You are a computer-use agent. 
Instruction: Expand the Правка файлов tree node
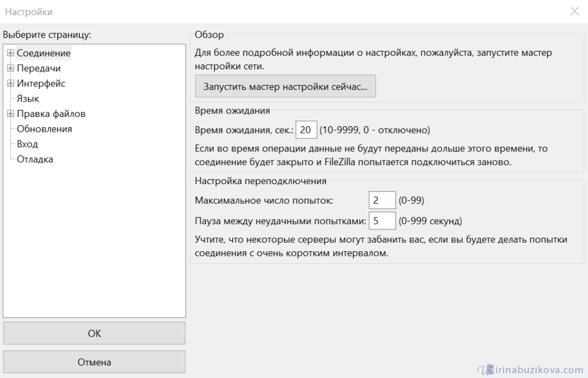click(x=10, y=114)
